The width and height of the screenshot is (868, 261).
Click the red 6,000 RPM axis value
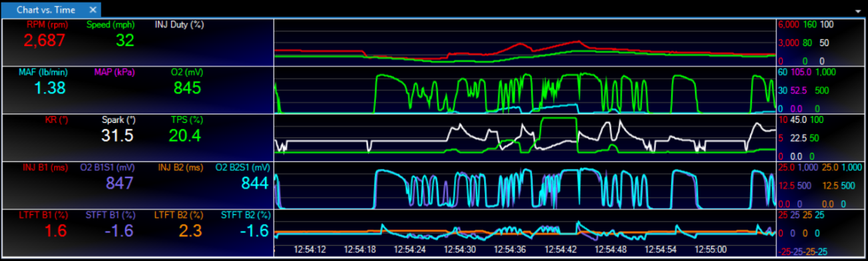(x=789, y=24)
